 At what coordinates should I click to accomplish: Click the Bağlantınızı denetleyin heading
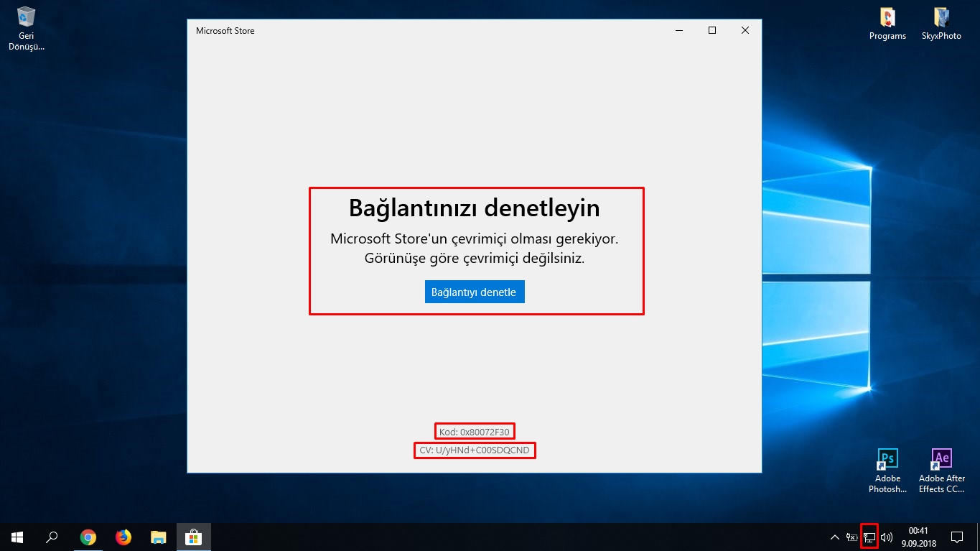pyautogui.click(x=475, y=208)
